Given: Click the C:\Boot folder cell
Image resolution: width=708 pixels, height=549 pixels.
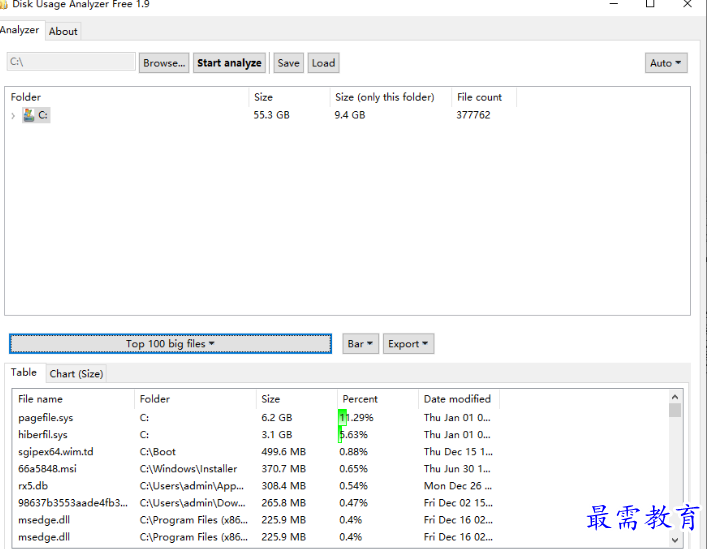Looking at the screenshot, I should coord(158,452).
